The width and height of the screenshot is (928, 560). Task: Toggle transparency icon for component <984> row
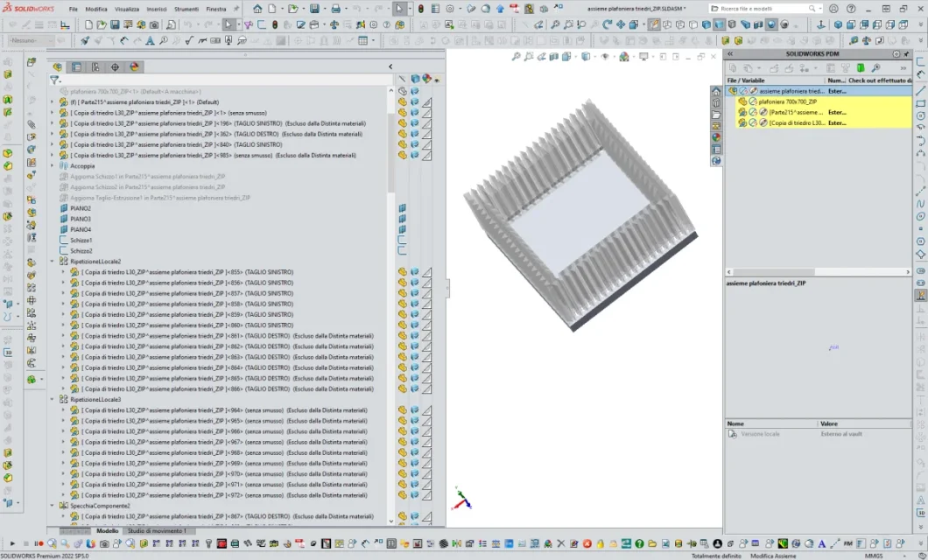pos(426,410)
